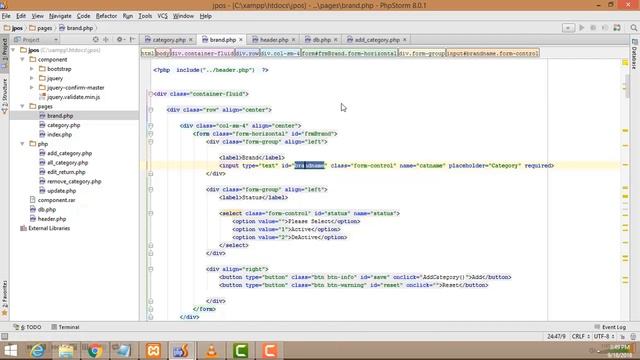Image resolution: width=640 pixels, height=360 pixels.
Task: Open the Terminal tool window
Action: 65,327
